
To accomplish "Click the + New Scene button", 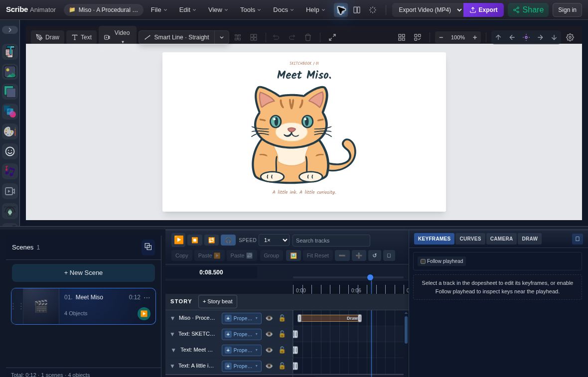I will point(83,273).
